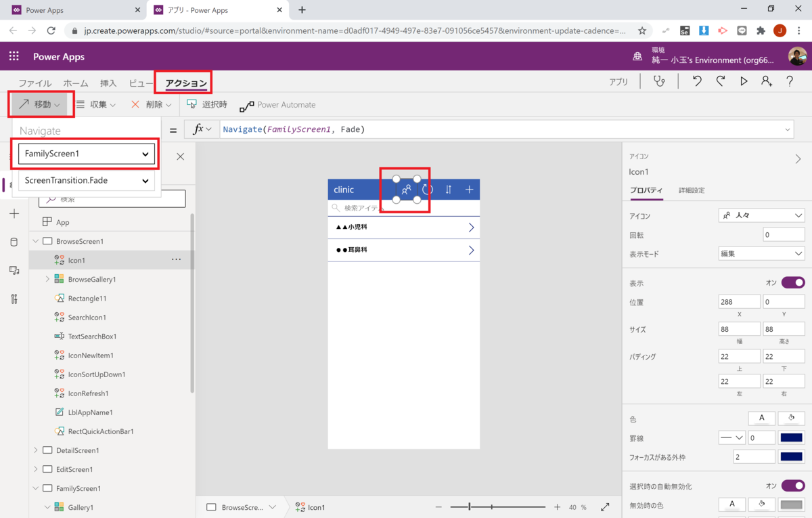
Task: Open Advanced tools icon in left rail
Action: coord(14,299)
